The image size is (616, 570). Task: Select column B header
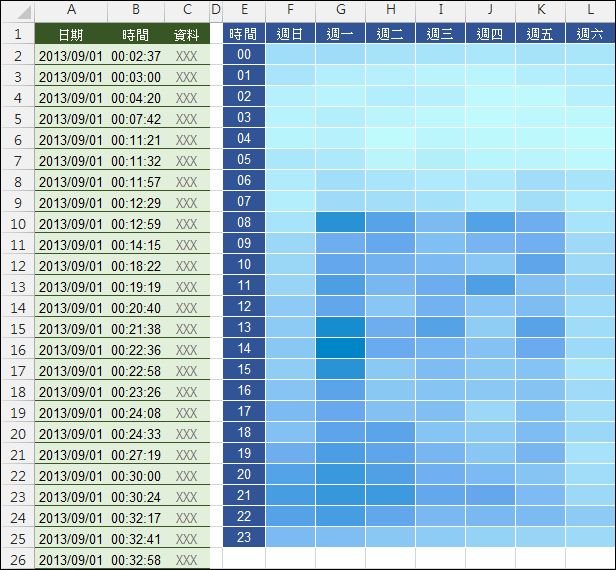pos(136,10)
